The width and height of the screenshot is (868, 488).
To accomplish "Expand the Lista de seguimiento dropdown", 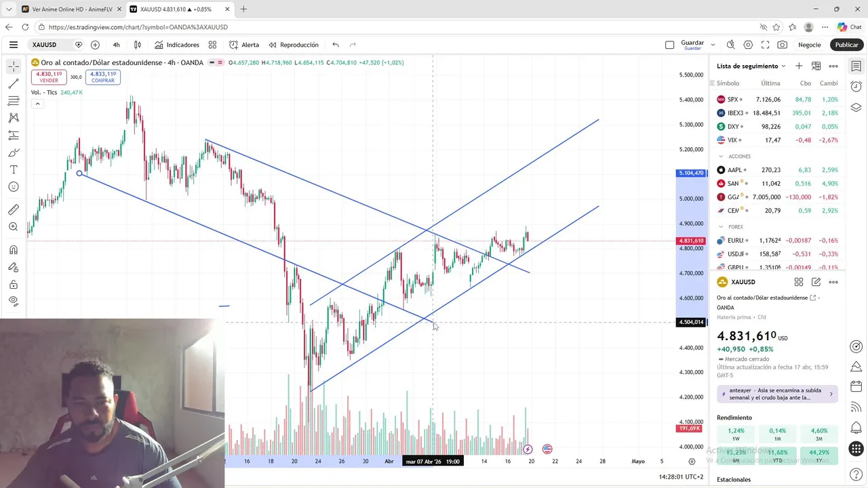I will (751, 66).
